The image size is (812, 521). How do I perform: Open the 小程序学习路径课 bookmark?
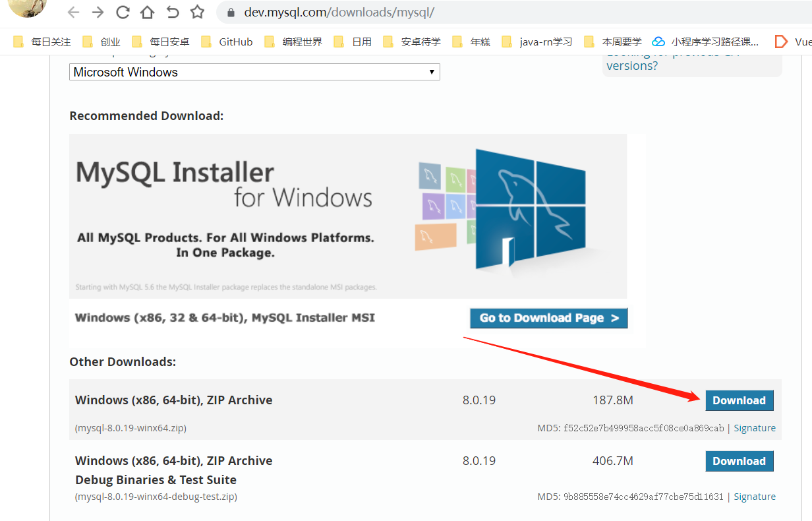tap(705, 42)
